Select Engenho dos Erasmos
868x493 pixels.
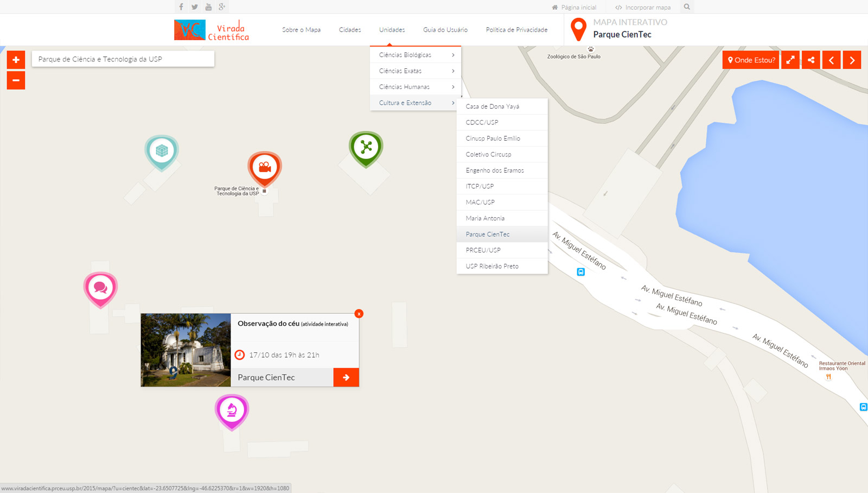[x=502, y=170]
